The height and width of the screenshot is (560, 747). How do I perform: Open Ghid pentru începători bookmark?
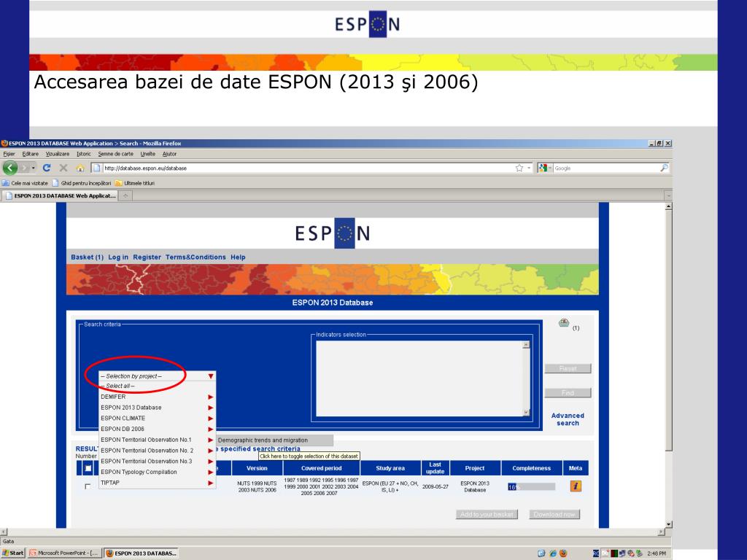(82, 183)
